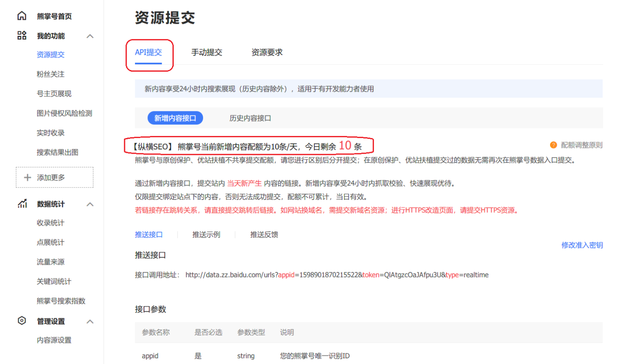619x364 pixels.
Task: Select the grid icon next to 我的功能
Action: click(x=21, y=36)
